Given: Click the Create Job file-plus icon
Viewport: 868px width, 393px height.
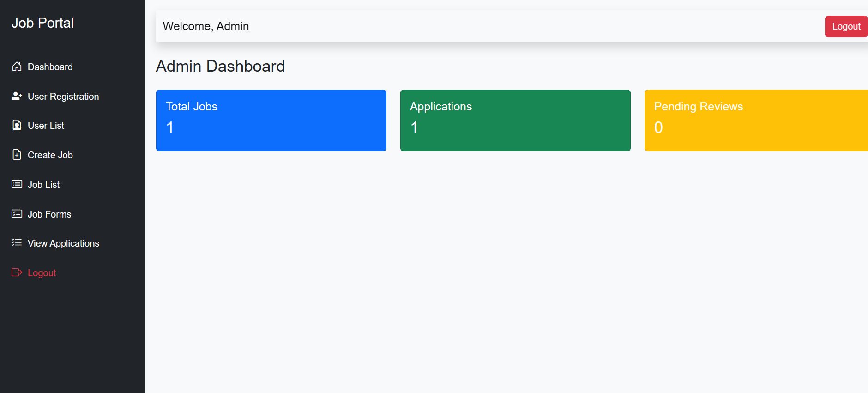Looking at the screenshot, I should (17, 155).
